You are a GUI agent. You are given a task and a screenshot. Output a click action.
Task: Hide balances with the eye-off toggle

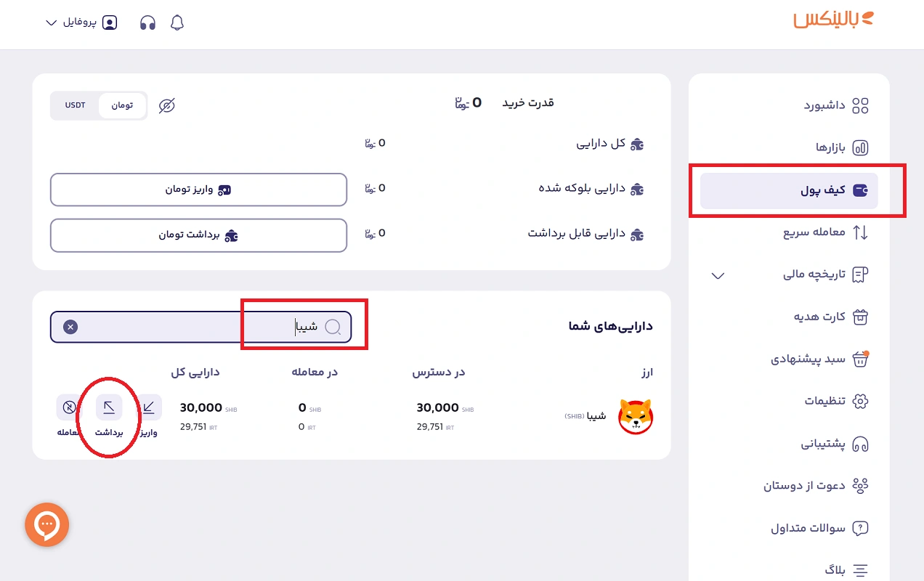click(166, 105)
